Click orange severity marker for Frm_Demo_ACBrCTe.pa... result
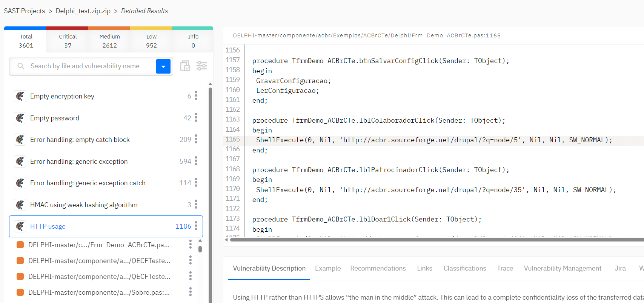This screenshot has height=303, width=644. click(x=20, y=245)
